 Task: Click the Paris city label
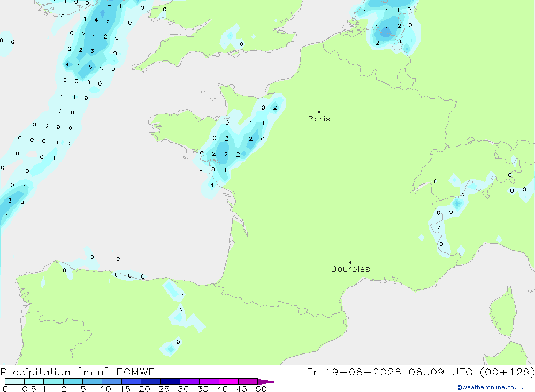[x=319, y=119]
